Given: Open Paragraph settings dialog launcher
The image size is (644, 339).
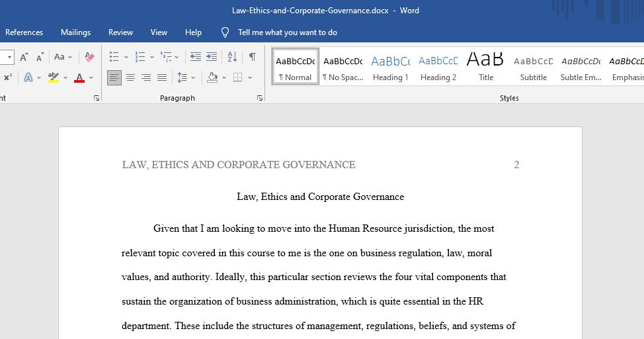Looking at the screenshot, I should pyautogui.click(x=260, y=98).
